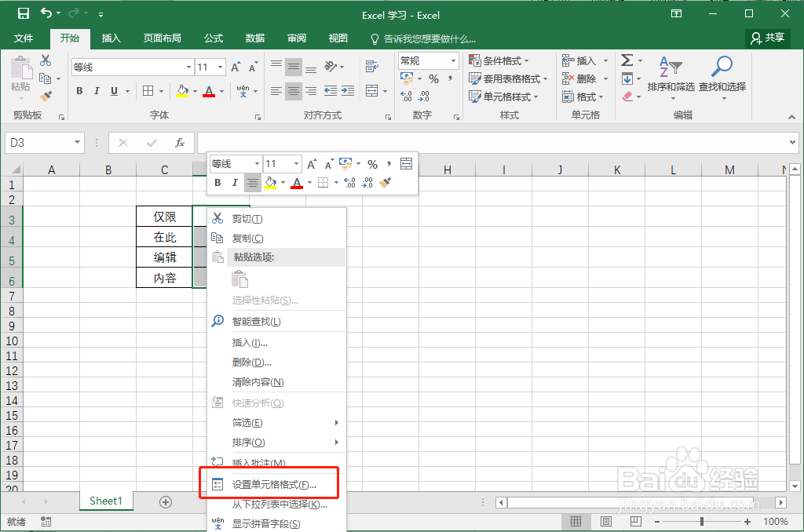This screenshot has height=532, width=804.
Task: Click ribbon font color red A
Action: pyautogui.click(x=209, y=91)
